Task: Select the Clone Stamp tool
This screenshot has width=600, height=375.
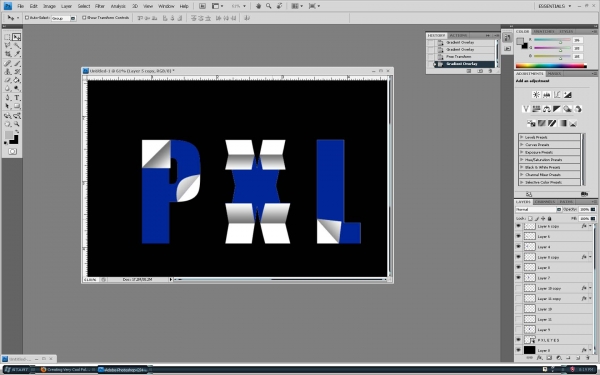Action: click(7, 72)
